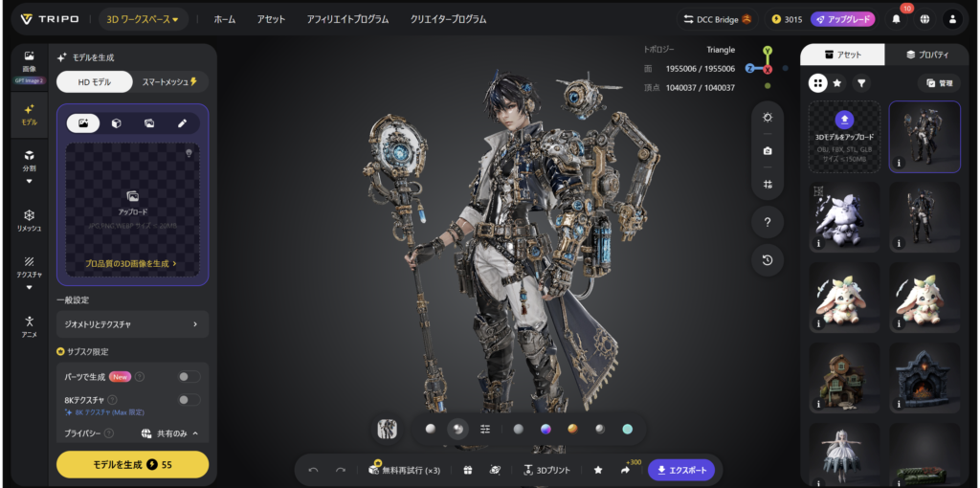Select multi-image input mode icon
Screen dimensions: 980x488
149,123
